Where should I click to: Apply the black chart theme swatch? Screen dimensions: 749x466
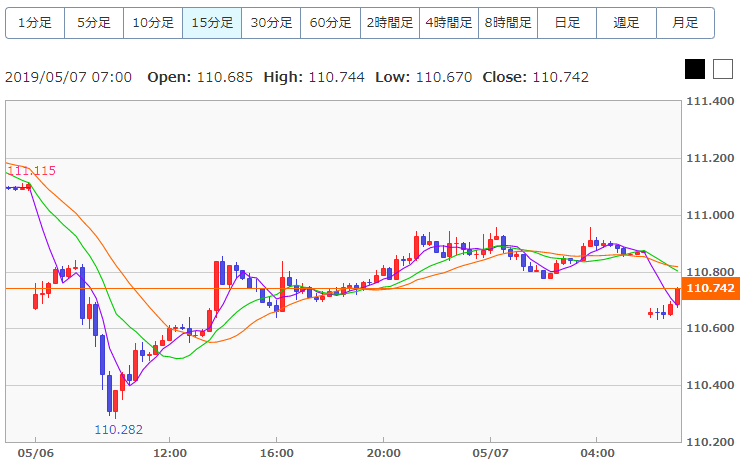pyautogui.click(x=695, y=69)
